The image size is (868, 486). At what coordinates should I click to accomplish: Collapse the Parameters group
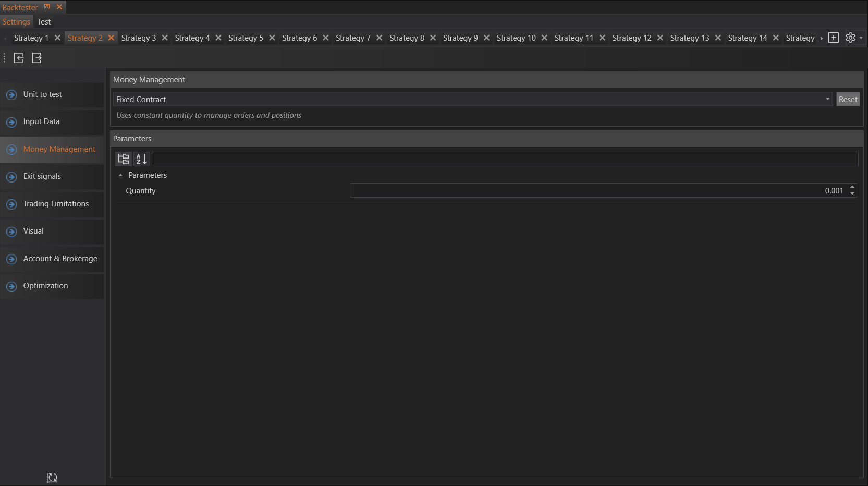coord(120,175)
